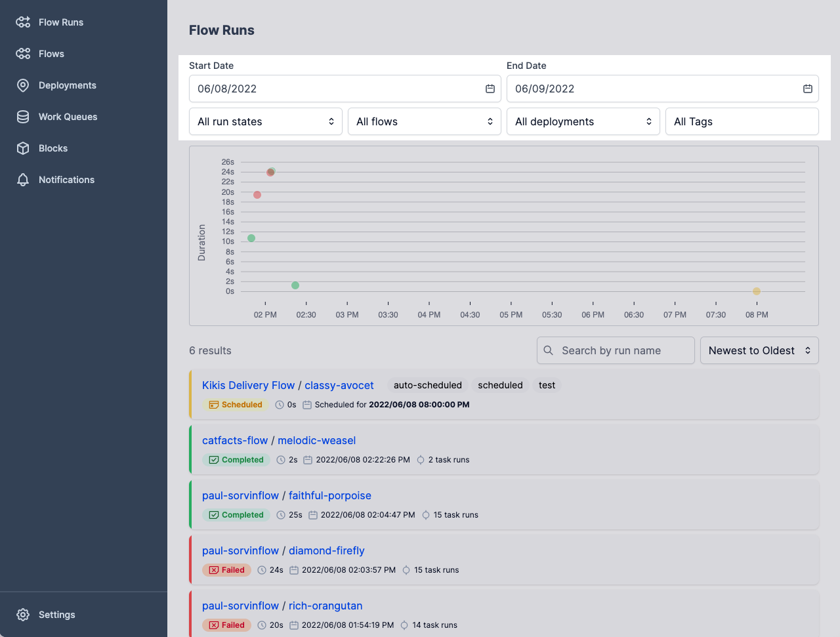Screen dimensions: 840x637
Task: Open Deployments section
Action: [68, 85]
